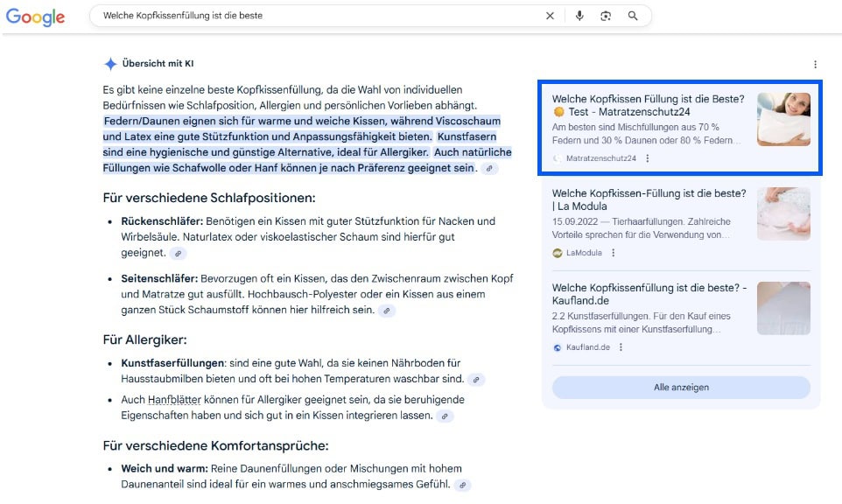This screenshot has width=842, height=504.
Task: Click bold text 'Weich und warm:'
Action: coord(165,469)
